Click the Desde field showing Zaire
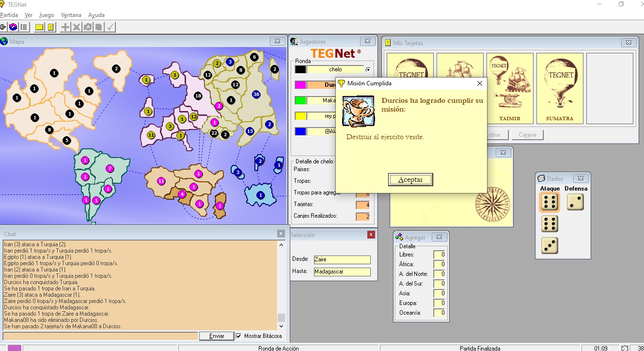 coord(342,259)
